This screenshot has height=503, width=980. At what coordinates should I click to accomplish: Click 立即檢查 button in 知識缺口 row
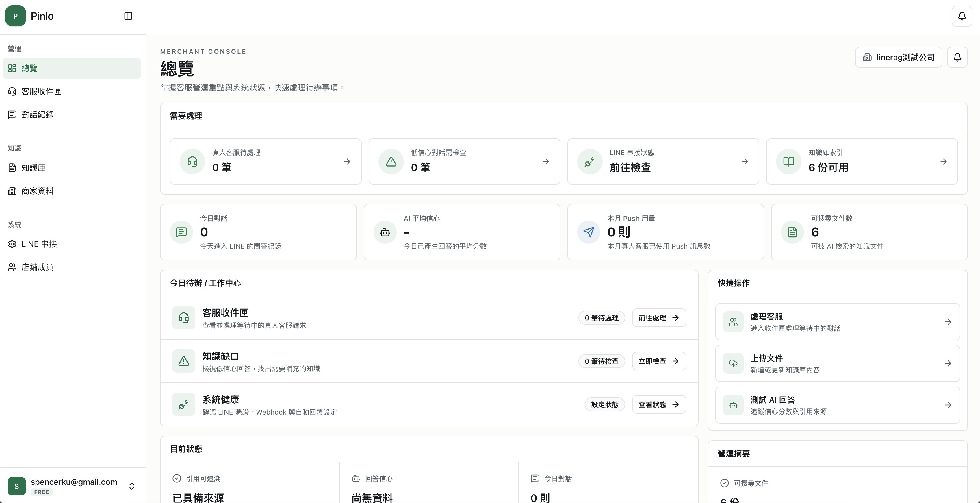pyautogui.click(x=659, y=361)
